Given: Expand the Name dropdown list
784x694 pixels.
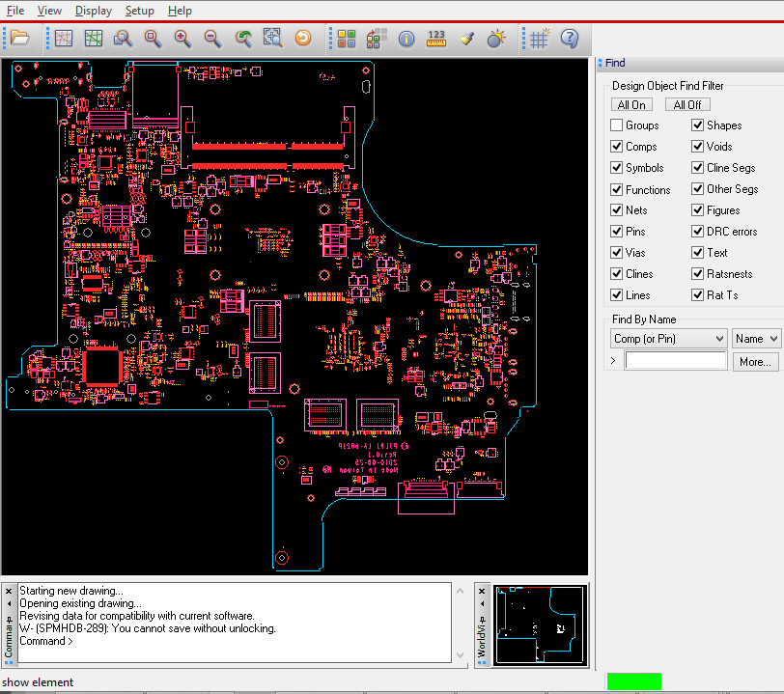Looking at the screenshot, I should coord(757,339).
